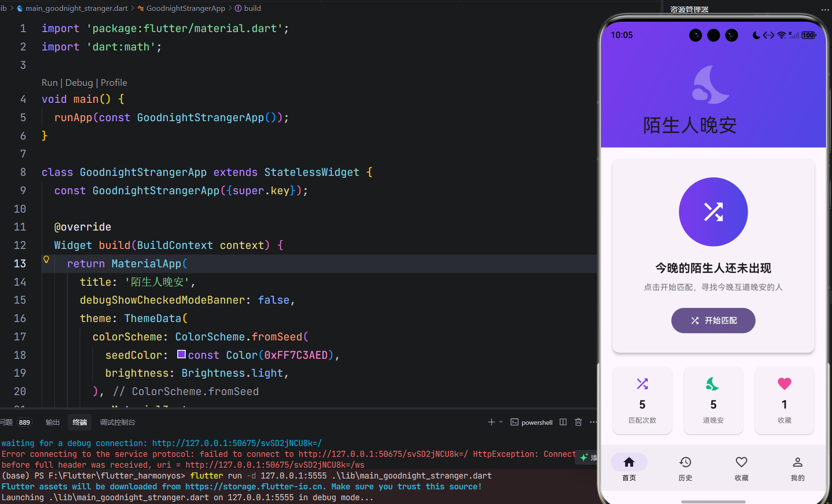The image size is (832, 504).
Task: Expand the terminal launch profile dropdown arrow
Action: click(x=501, y=422)
